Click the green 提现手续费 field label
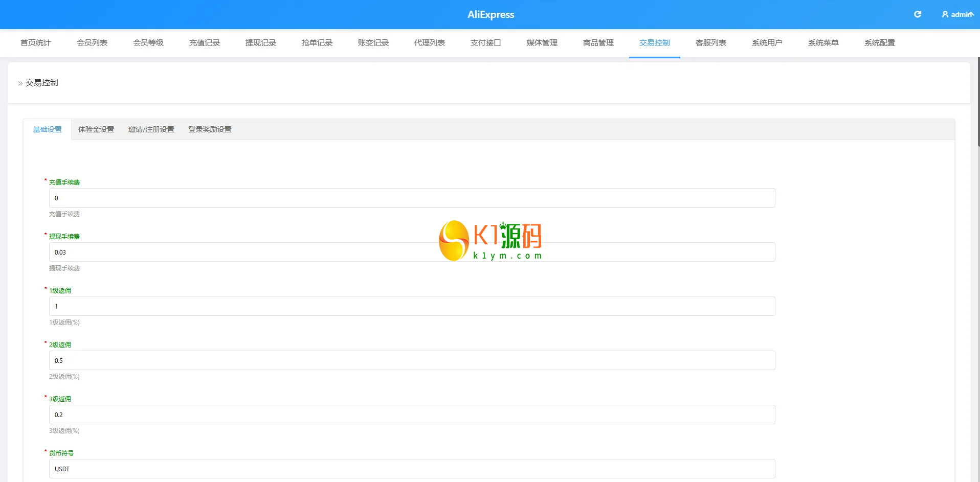This screenshot has height=482, width=980. (x=64, y=237)
